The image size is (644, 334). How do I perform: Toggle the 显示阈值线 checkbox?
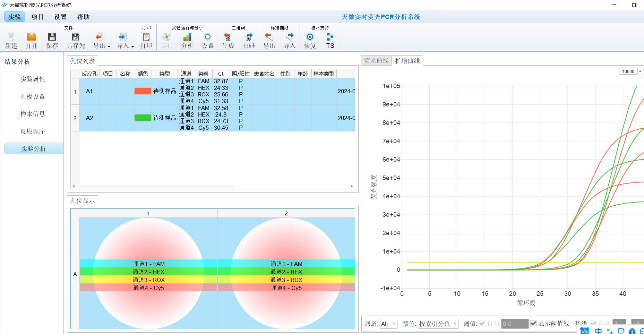[533, 323]
